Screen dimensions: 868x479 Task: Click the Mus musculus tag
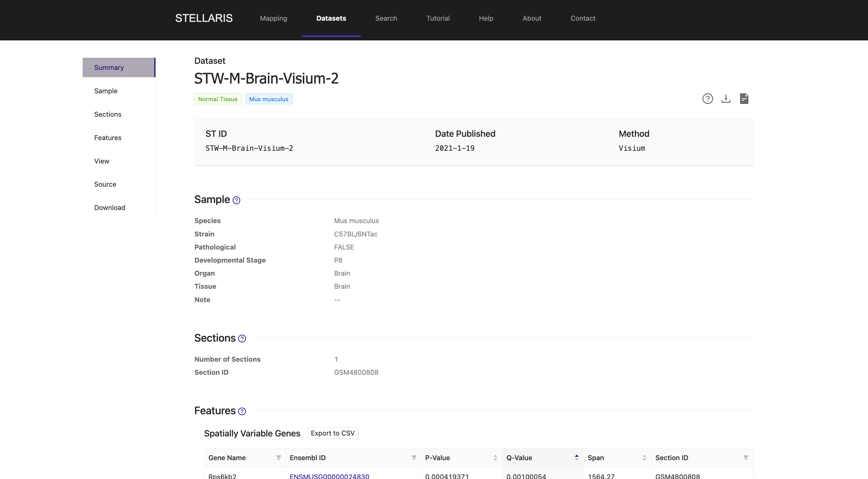268,99
